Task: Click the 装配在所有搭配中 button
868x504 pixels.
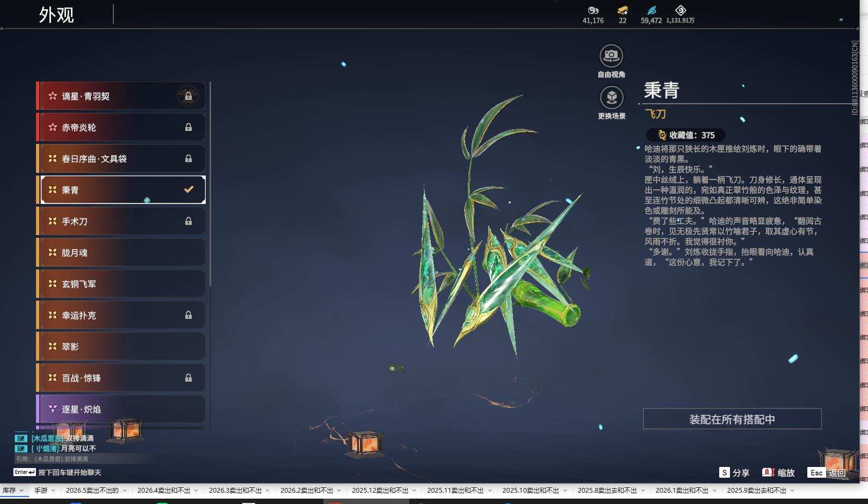Action: coord(732,419)
